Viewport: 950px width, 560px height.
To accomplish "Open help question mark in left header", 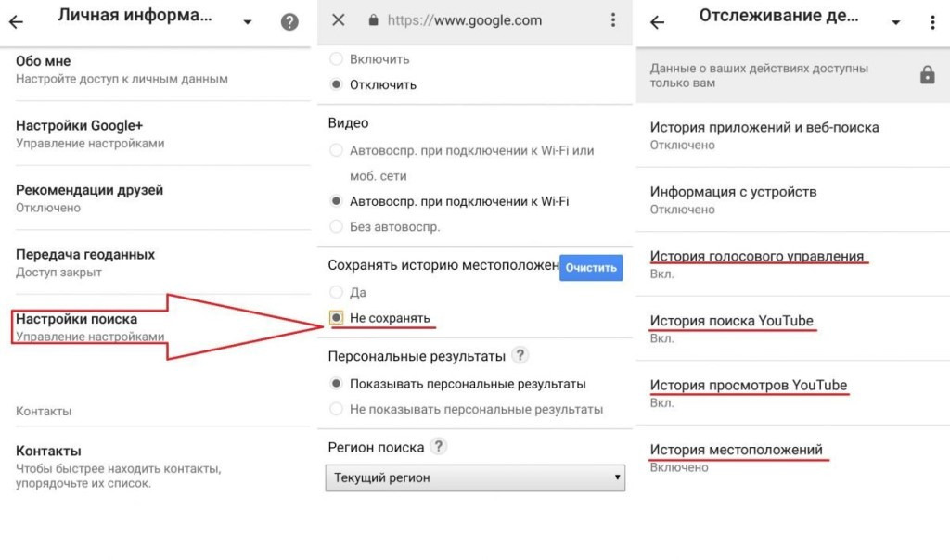I will click(x=289, y=22).
